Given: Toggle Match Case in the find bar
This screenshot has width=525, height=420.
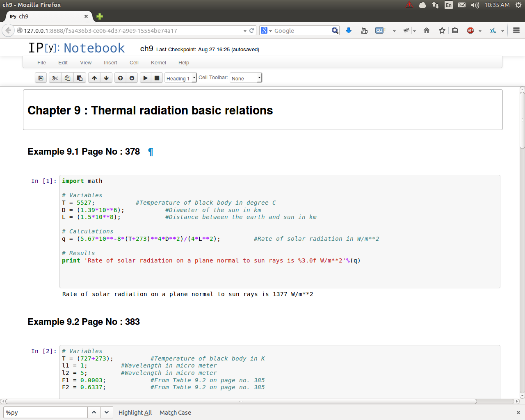Looking at the screenshot, I should [175, 413].
